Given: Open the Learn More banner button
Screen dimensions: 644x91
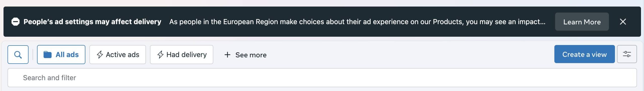Looking at the screenshot, I should point(582,22).
